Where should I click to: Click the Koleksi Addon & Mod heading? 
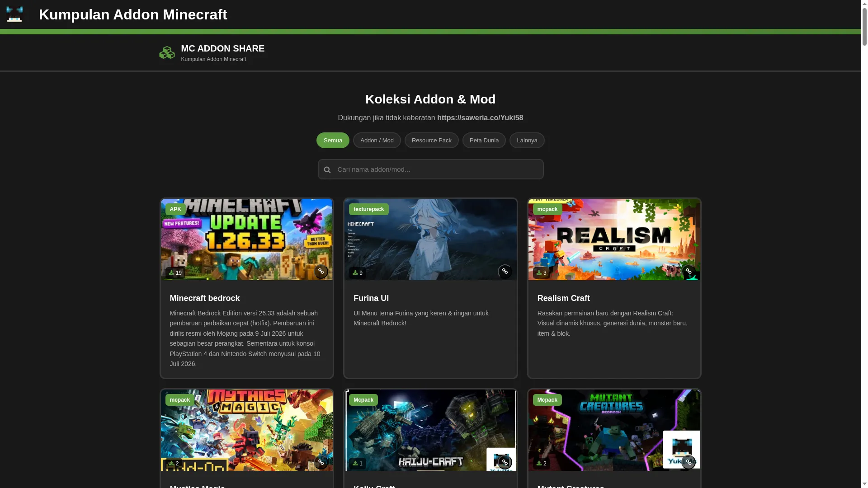(430, 99)
